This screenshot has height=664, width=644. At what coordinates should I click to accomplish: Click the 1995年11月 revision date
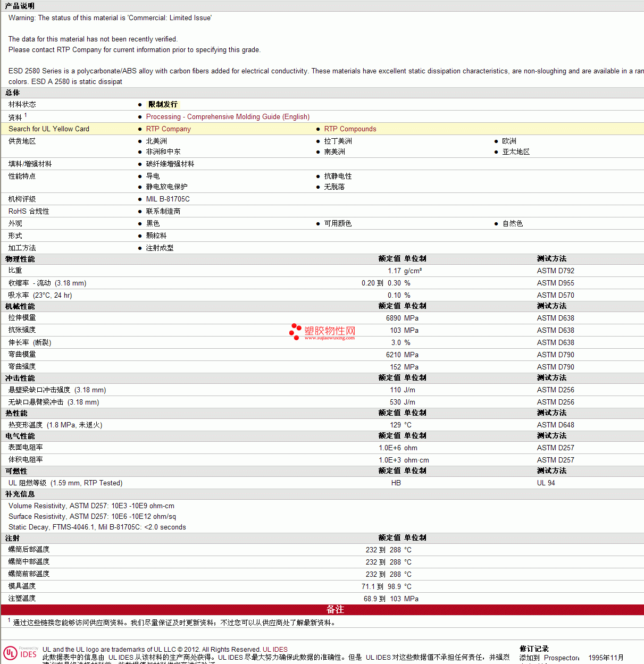point(606,658)
